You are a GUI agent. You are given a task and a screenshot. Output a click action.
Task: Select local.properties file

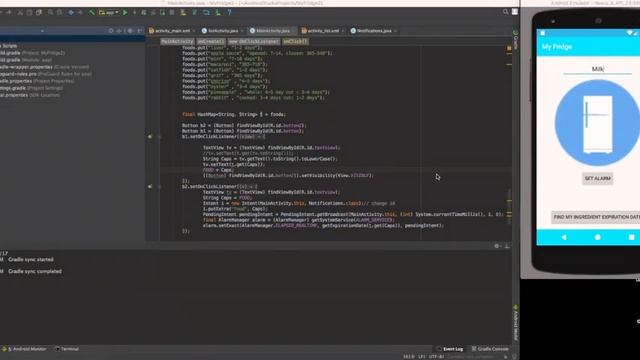pos(30,95)
